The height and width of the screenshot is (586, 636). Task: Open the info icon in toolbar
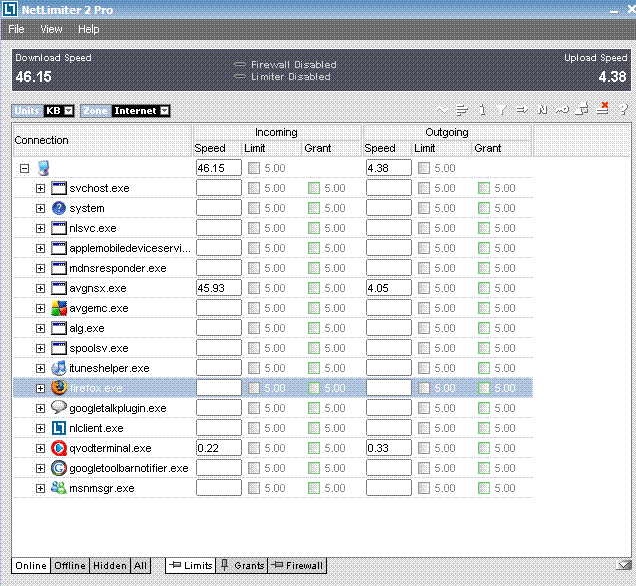tap(482, 110)
